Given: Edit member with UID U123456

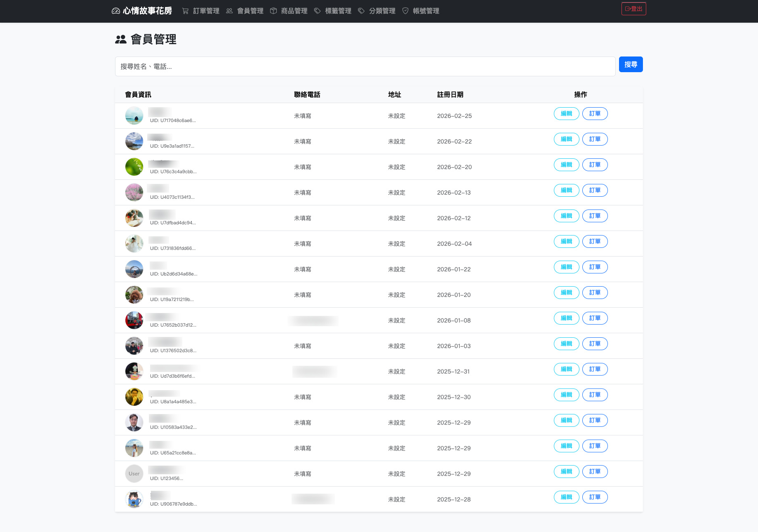Looking at the screenshot, I should [566, 472].
